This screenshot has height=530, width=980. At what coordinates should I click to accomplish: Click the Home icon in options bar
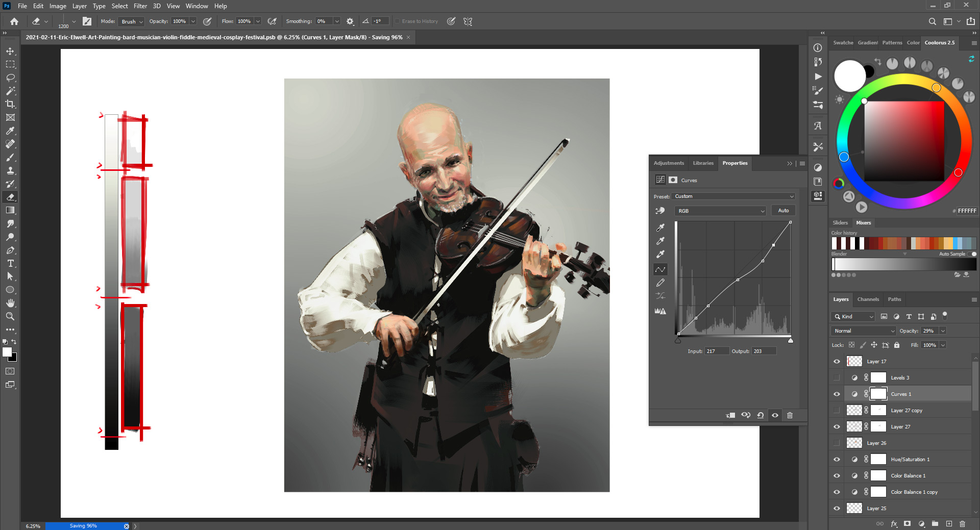pyautogui.click(x=14, y=21)
